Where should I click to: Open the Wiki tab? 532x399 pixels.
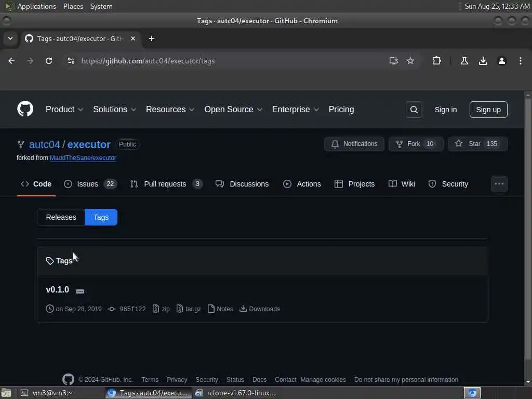coord(402,184)
